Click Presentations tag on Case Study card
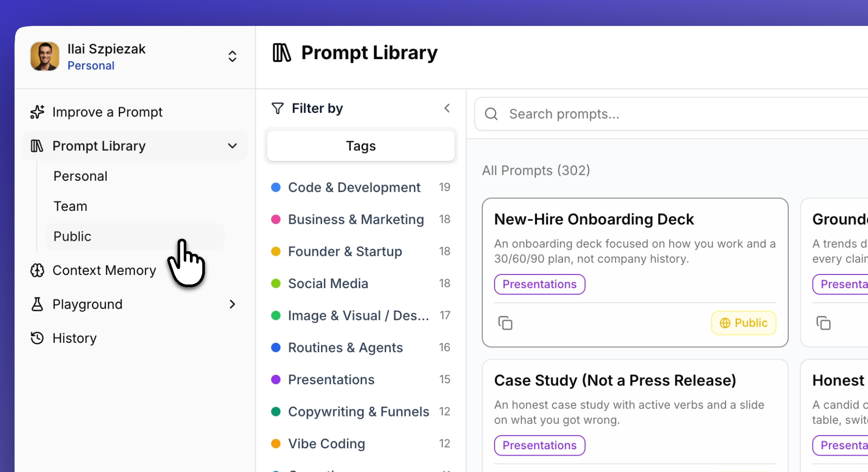 540,446
